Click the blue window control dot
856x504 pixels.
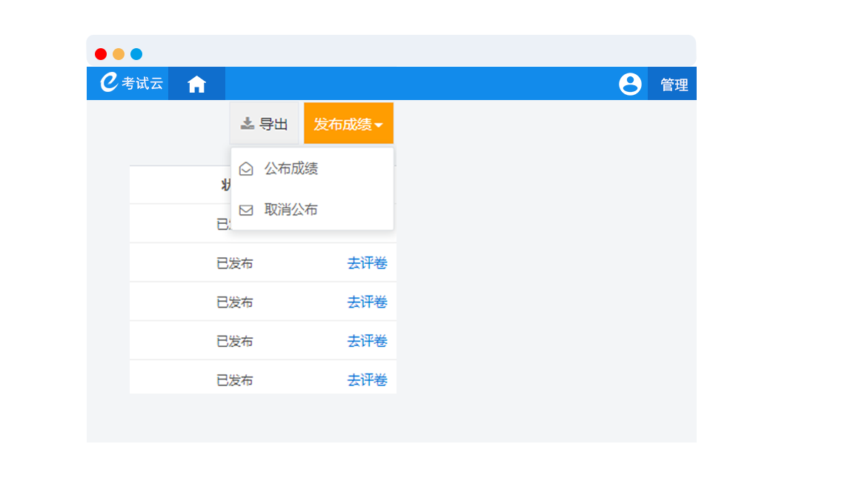[136, 54]
